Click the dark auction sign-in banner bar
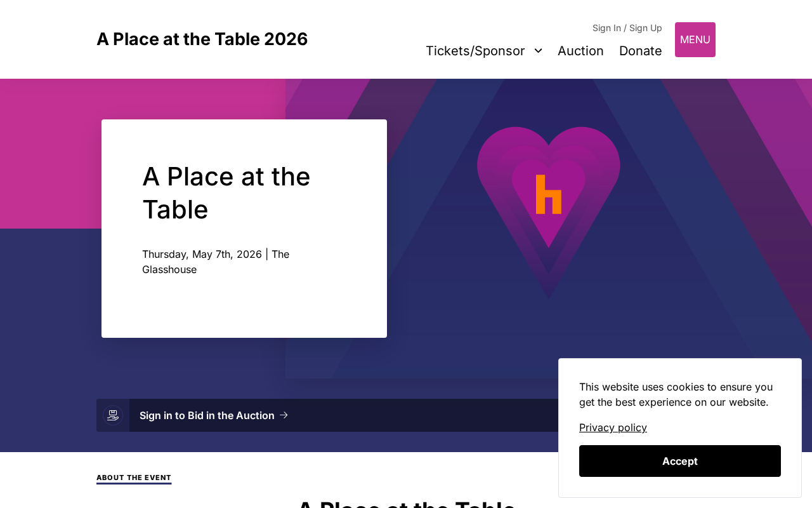Image resolution: width=812 pixels, height=508 pixels. coord(327,415)
